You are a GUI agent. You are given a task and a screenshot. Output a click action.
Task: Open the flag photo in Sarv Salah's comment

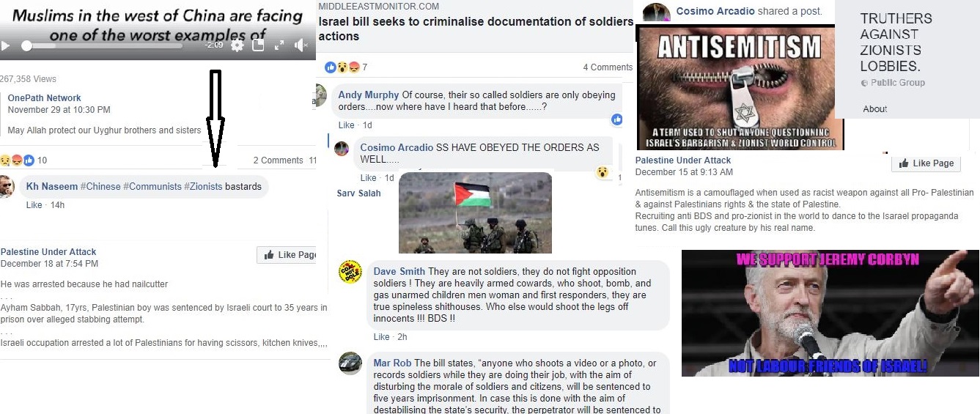(x=475, y=212)
